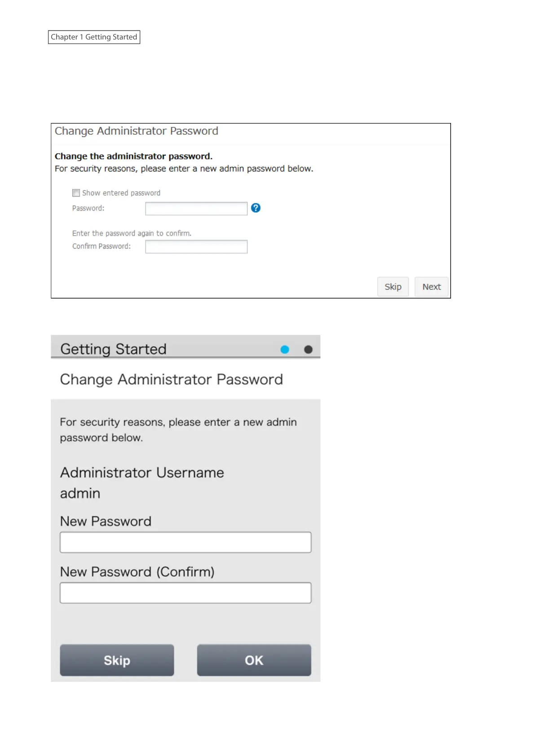Click the 'Administrator Username' label
The width and height of the screenshot is (535, 756).
pyautogui.click(x=142, y=473)
